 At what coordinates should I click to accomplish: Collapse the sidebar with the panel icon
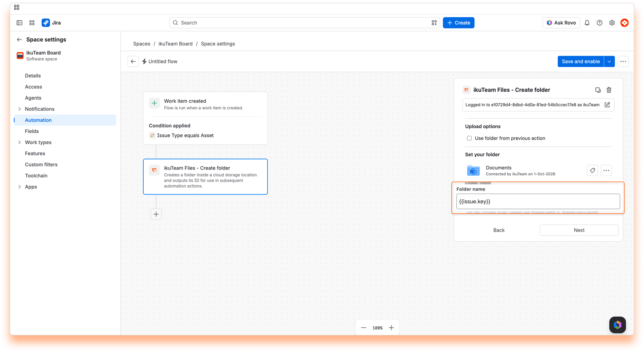coord(19,23)
